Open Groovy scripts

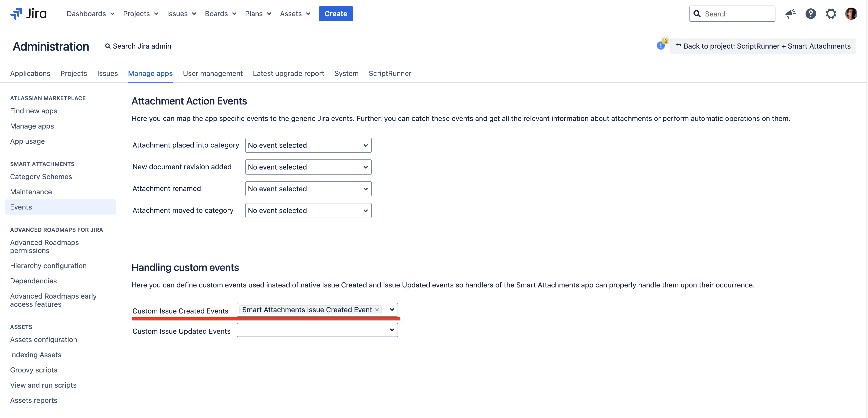coord(34,370)
